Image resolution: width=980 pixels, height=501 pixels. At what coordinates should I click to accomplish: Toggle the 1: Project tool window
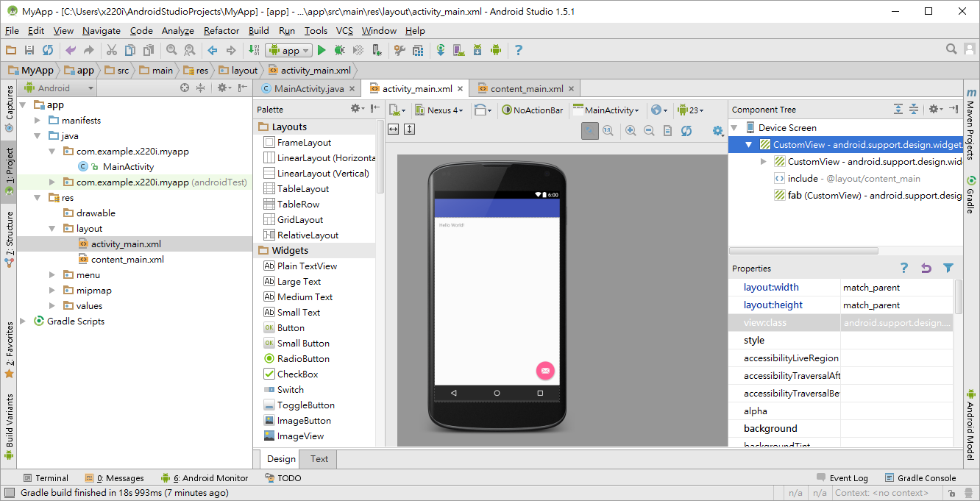click(x=9, y=172)
